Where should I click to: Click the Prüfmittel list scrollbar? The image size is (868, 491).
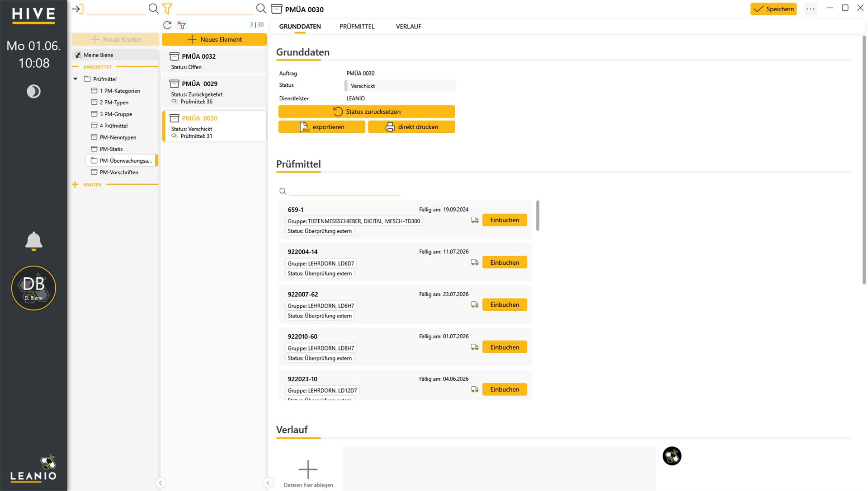pos(538,215)
